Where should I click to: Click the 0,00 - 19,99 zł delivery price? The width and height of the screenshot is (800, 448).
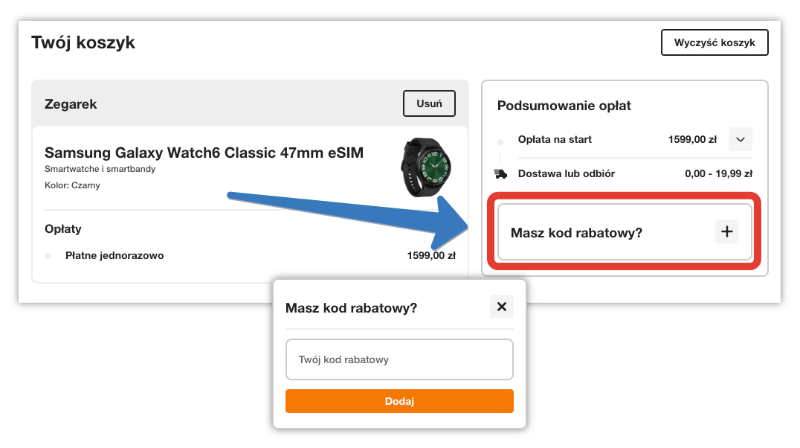coord(718,173)
